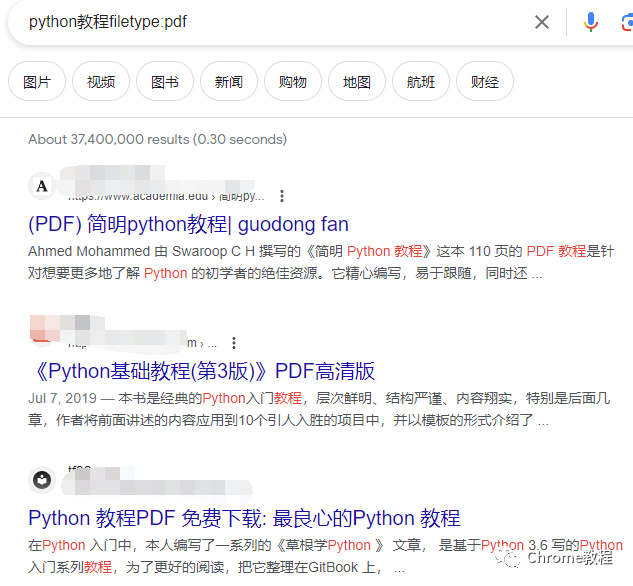633x586 pixels.
Task: Open the (PDF) 简明python教程 guodong fan result
Action: point(188,224)
